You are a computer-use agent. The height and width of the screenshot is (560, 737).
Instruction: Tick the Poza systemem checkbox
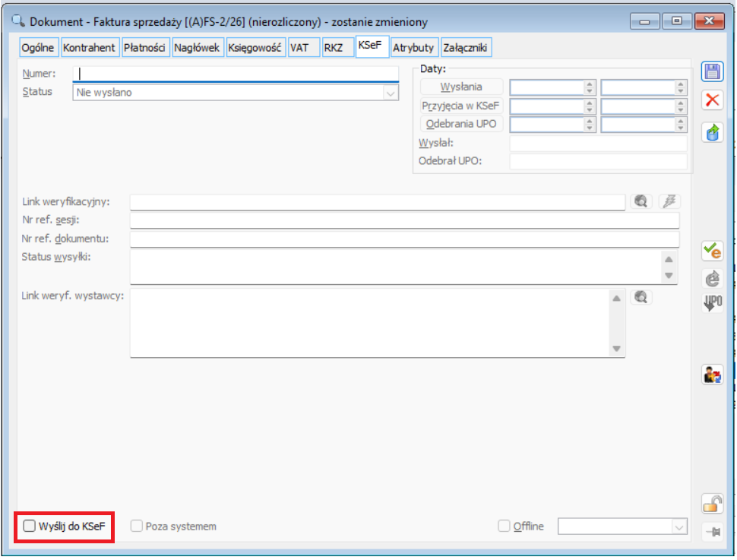pyautogui.click(x=138, y=526)
